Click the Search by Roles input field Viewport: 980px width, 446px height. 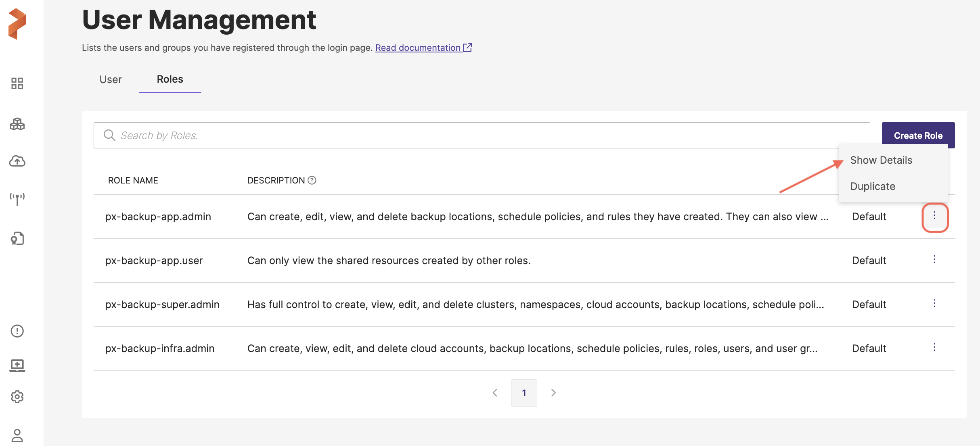click(481, 135)
